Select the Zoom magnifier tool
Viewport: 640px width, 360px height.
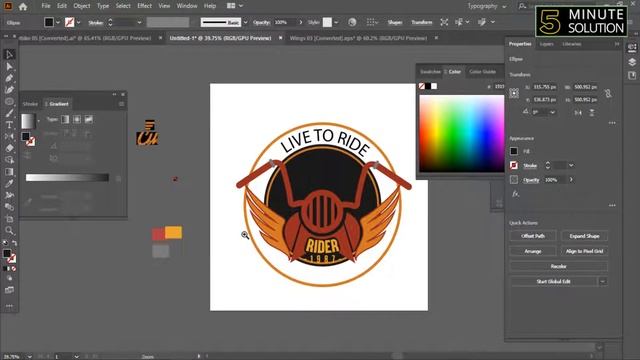(9, 231)
